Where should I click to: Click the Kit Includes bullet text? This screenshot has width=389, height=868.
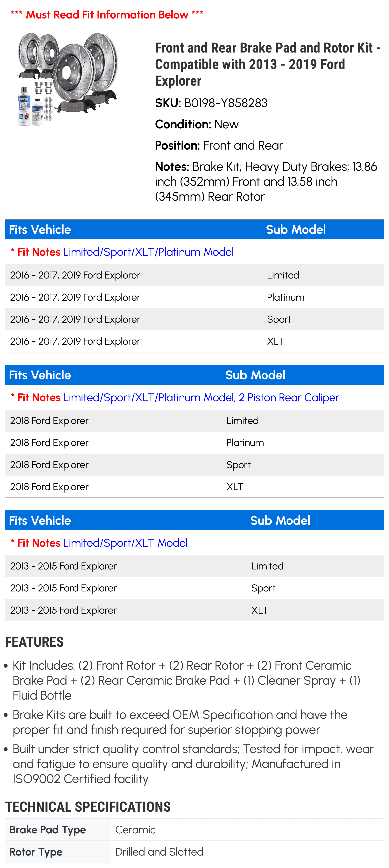(x=186, y=680)
